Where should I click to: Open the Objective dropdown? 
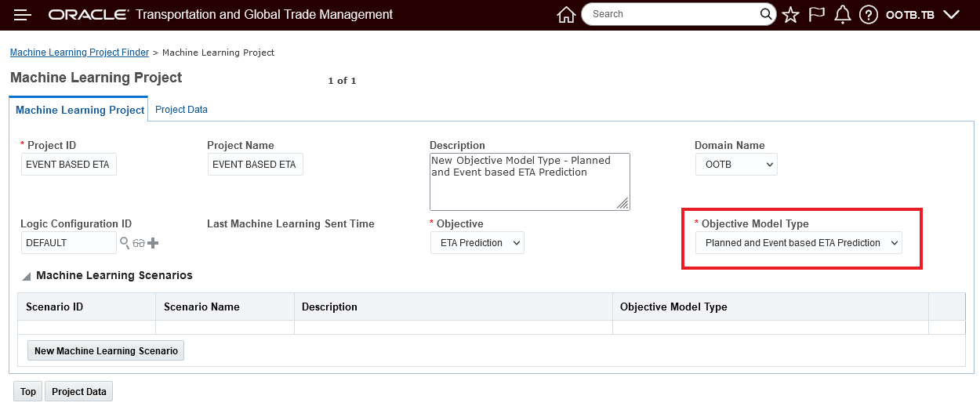pyautogui.click(x=477, y=243)
